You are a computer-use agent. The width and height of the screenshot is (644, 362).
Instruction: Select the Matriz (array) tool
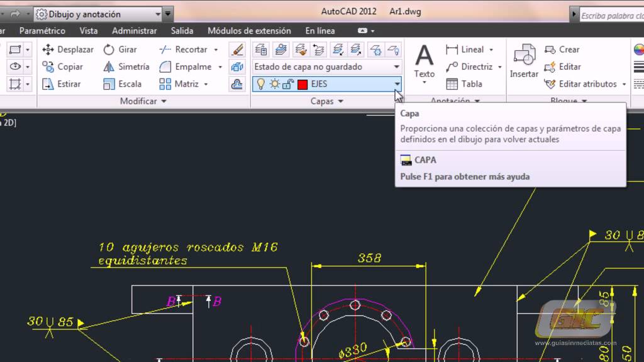[179, 84]
